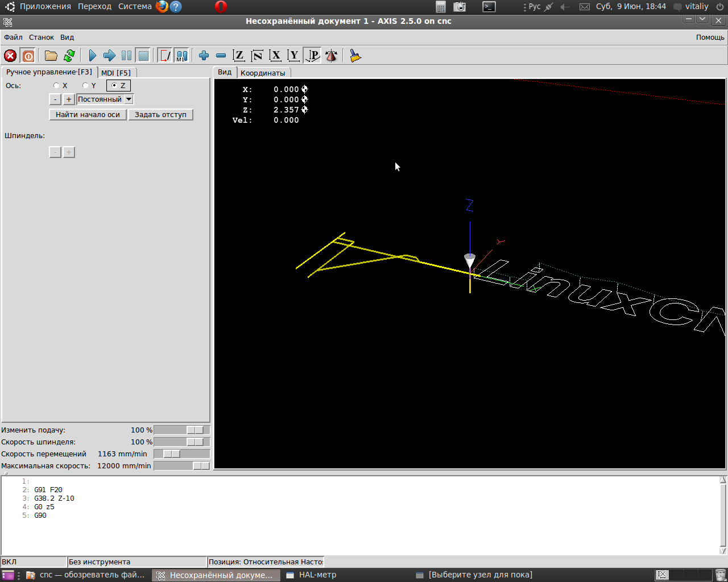Run the program with play icon

click(92, 56)
